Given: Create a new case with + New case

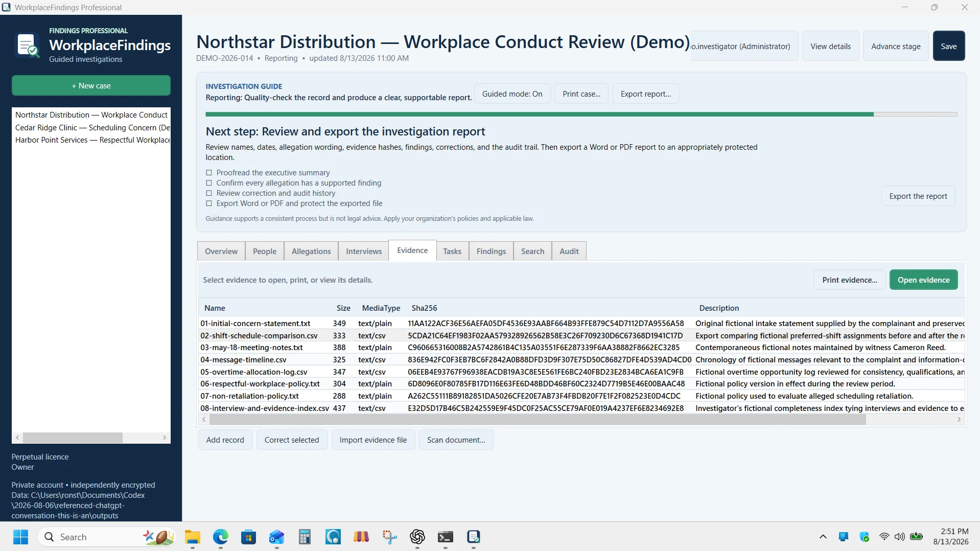Looking at the screenshot, I should point(91,85).
